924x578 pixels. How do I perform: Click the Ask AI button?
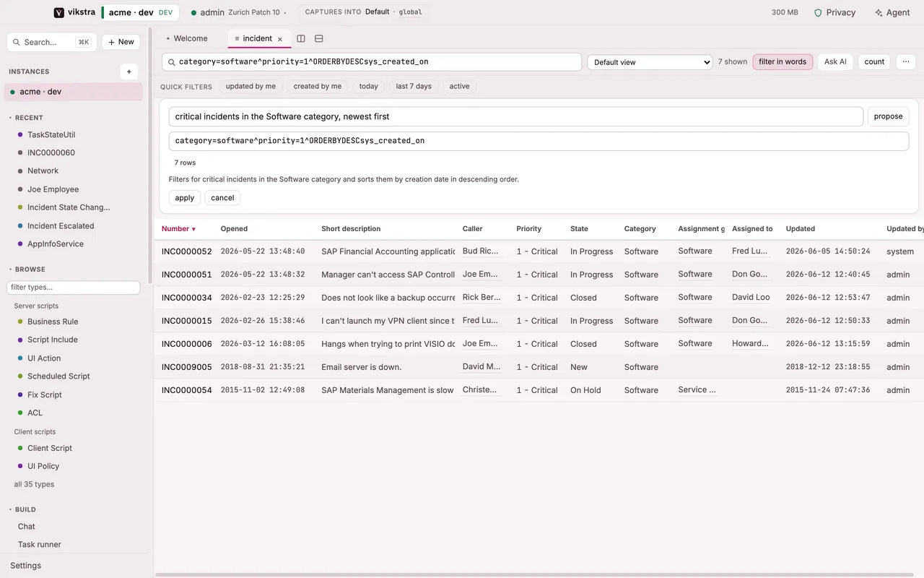point(835,62)
